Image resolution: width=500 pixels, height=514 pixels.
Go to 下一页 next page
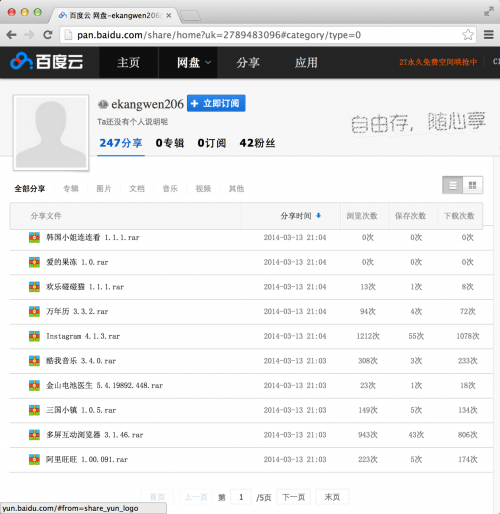coord(293,497)
